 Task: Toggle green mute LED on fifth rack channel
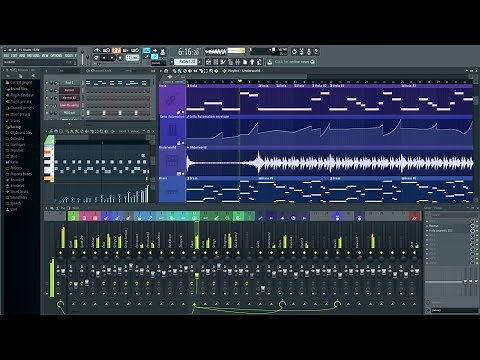(47, 113)
